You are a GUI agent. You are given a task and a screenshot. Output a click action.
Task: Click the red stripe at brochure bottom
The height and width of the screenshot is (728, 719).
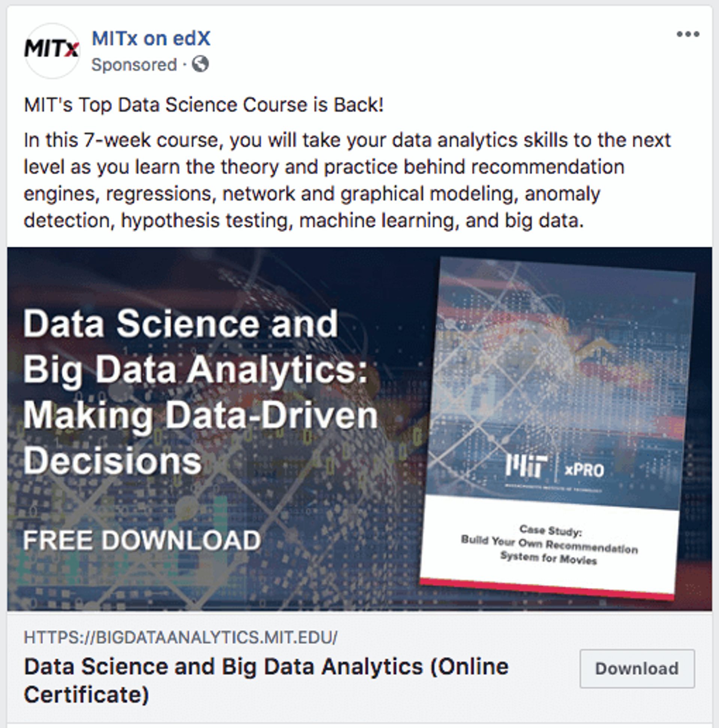546,589
